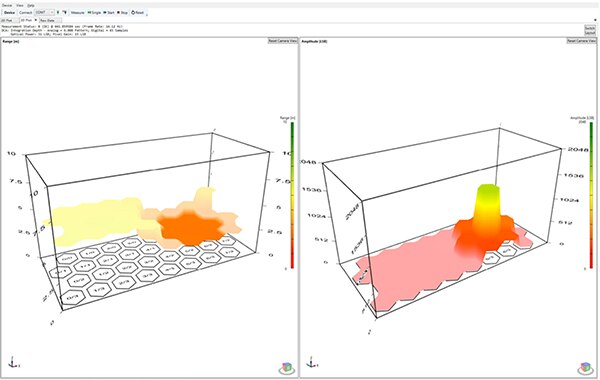The height and width of the screenshot is (380, 600).
Task: Click orientation cube in the Amplitude plot
Action: pos(585,368)
